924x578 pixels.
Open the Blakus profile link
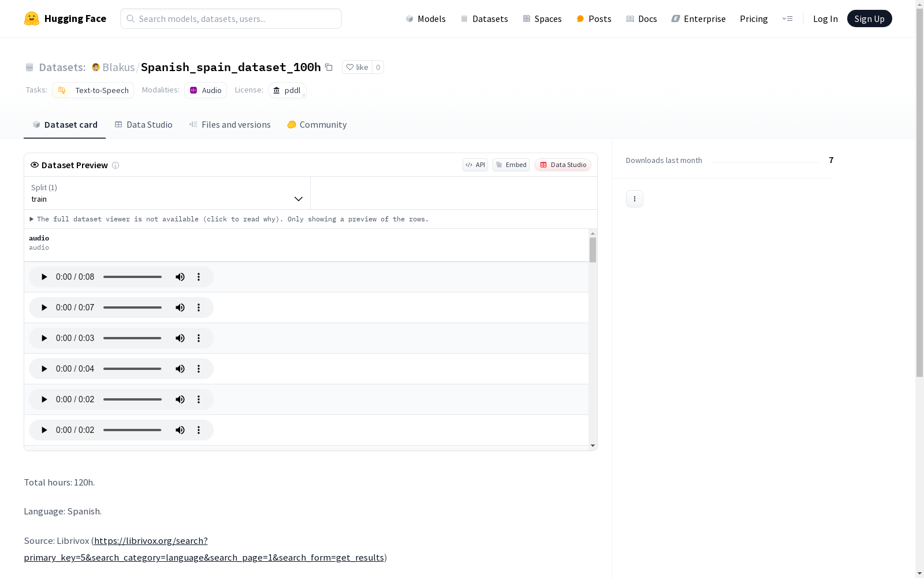pyautogui.click(x=118, y=67)
